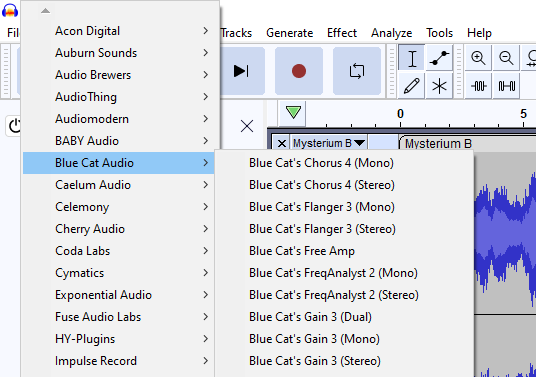536x377 pixels.
Task: Expand the Cymatics submenu
Action: coord(119,273)
